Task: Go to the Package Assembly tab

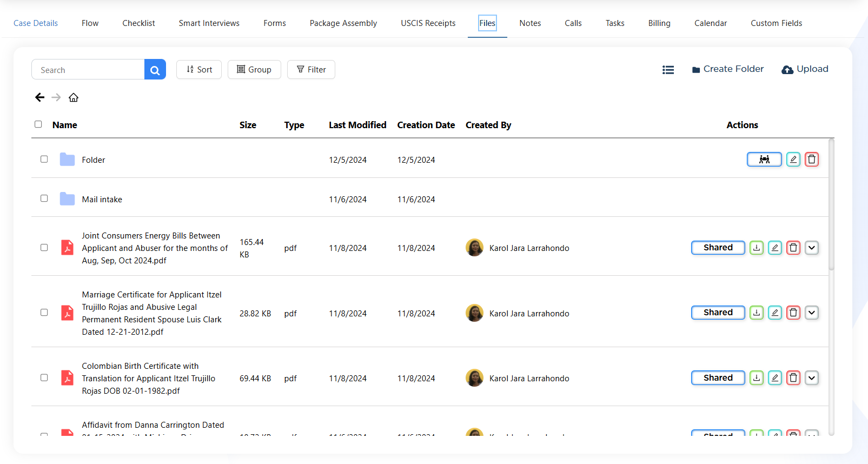Action: click(x=343, y=23)
